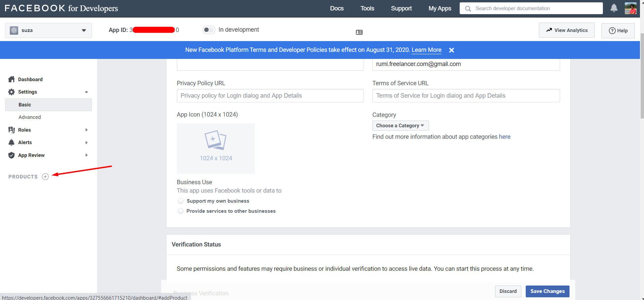Open the Choose a Category dropdown
Viewport: 644px width, 300px height.
400,126
